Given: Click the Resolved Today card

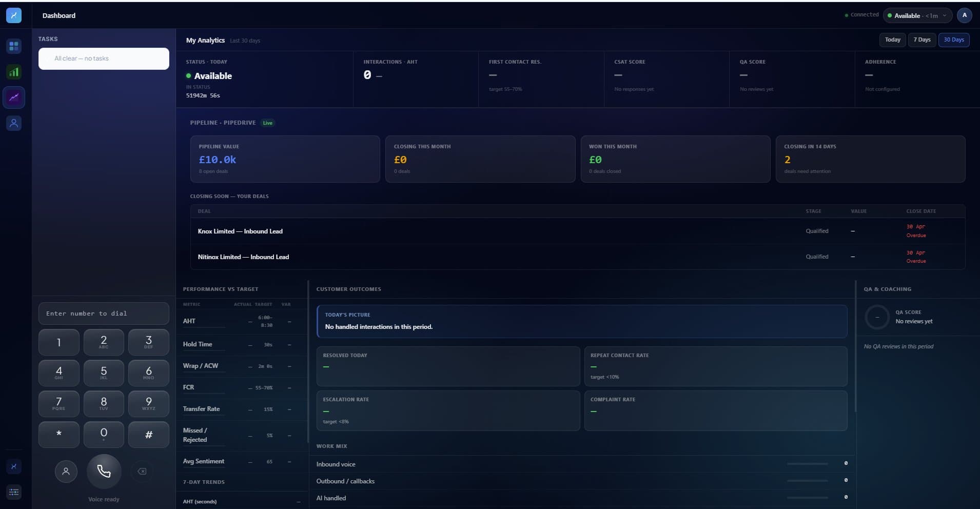Looking at the screenshot, I should 448,366.
